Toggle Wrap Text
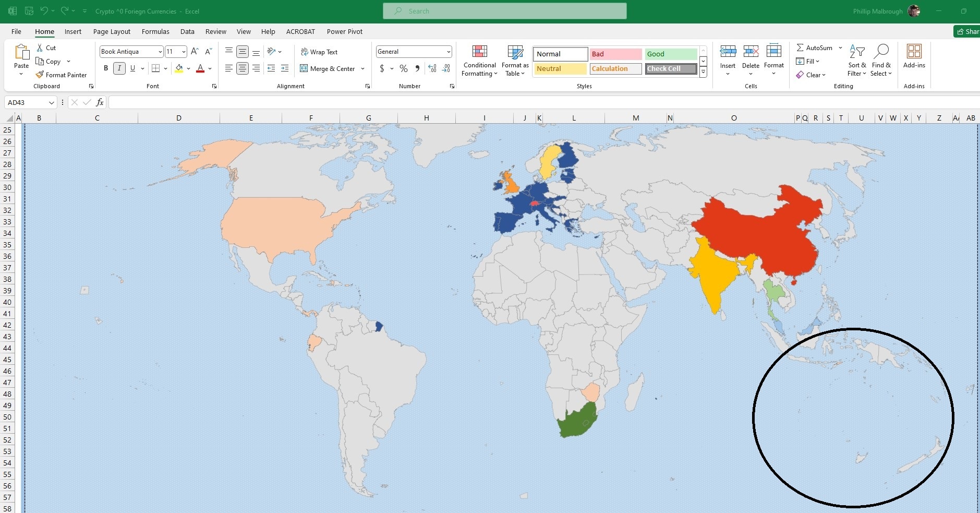This screenshot has height=513, width=980. tap(319, 52)
